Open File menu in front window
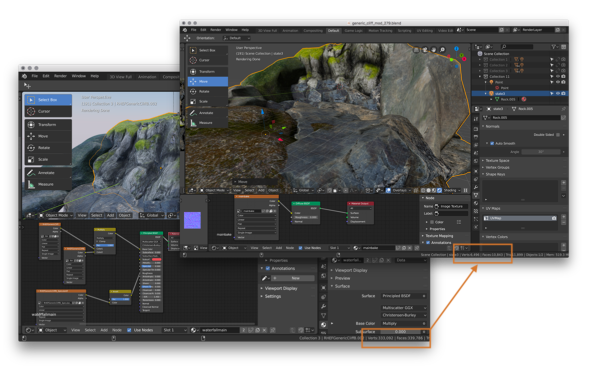This screenshot has height=371, width=600. coord(194,30)
